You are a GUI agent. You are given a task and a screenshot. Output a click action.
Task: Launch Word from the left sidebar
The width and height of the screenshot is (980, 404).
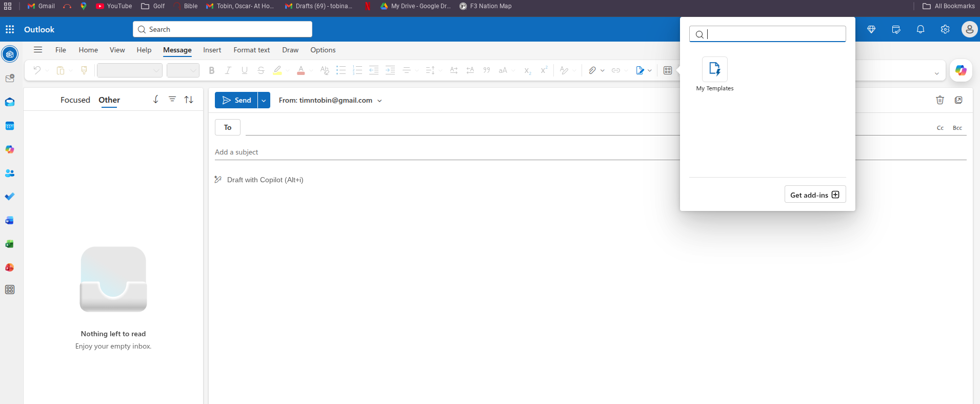(10, 221)
